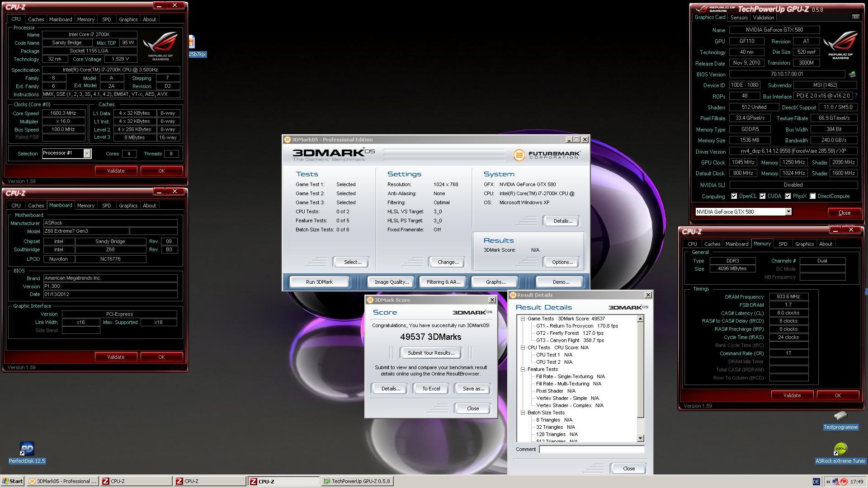The image size is (868, 488).
Task: Click 3DMark Score dialog title icon
Action: (x=370, y=300)
